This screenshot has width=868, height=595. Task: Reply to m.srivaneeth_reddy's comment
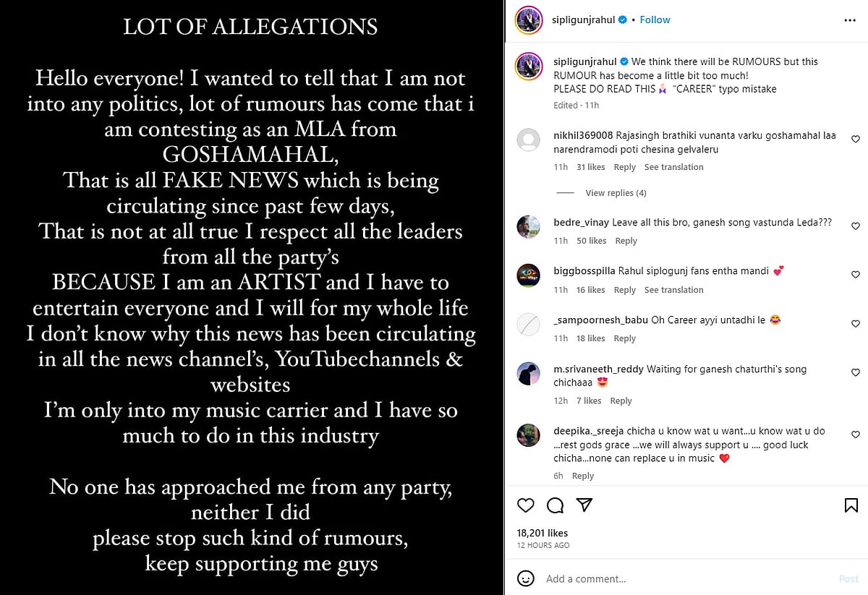click(621, 401)
